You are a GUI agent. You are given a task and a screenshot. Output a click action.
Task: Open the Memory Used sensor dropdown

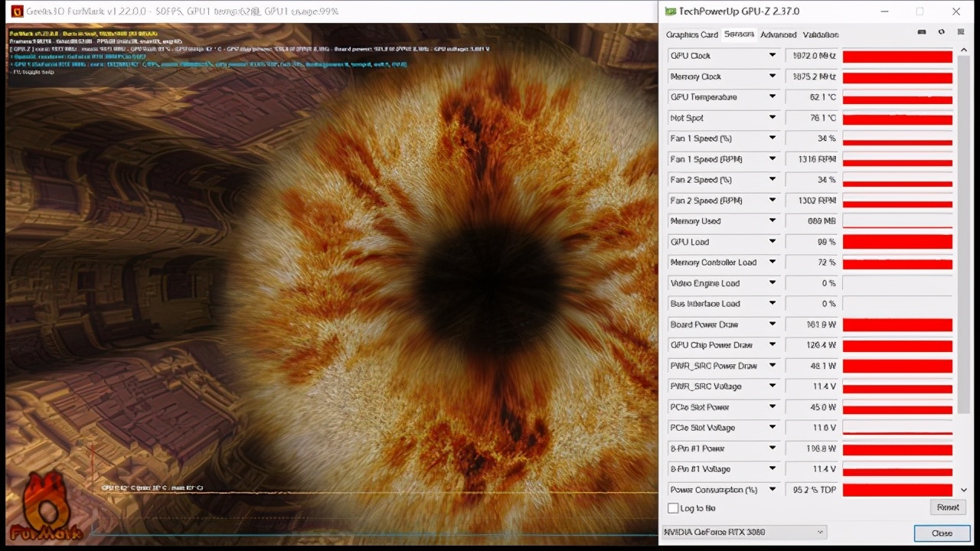[773, 221]
